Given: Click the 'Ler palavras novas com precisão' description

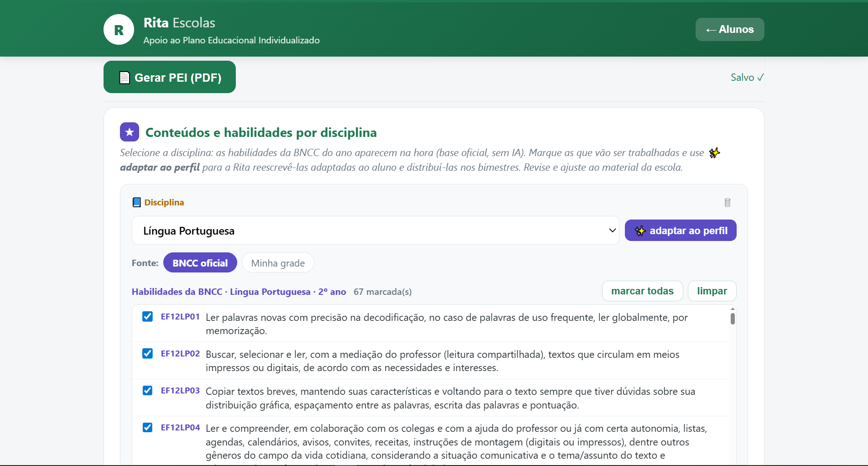Looking at the screenshot, I should 447,324.
